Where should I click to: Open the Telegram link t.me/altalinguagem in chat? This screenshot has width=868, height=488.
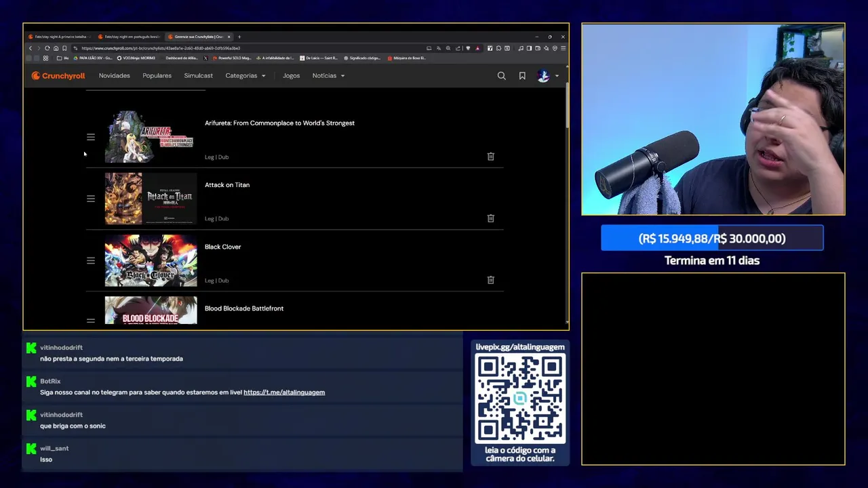(x=284, y=392)
